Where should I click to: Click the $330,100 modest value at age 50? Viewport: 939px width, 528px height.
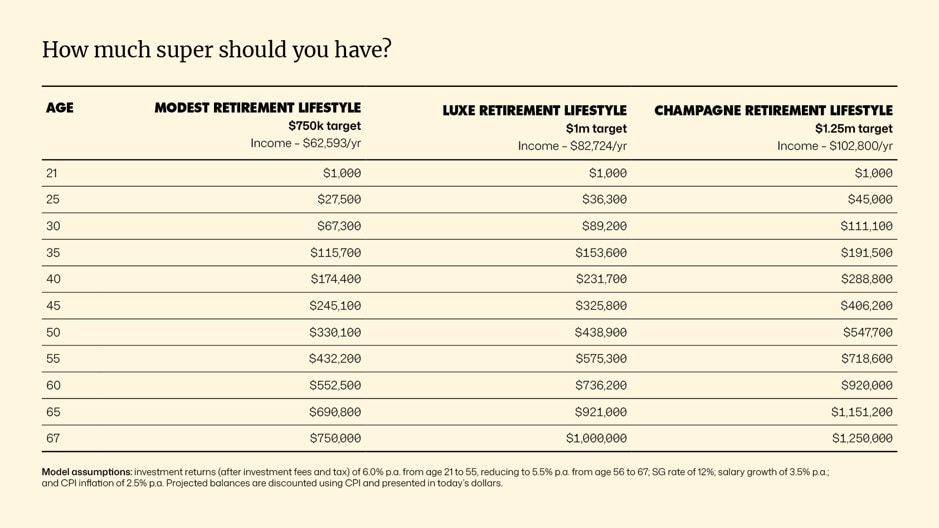(335, 332)
